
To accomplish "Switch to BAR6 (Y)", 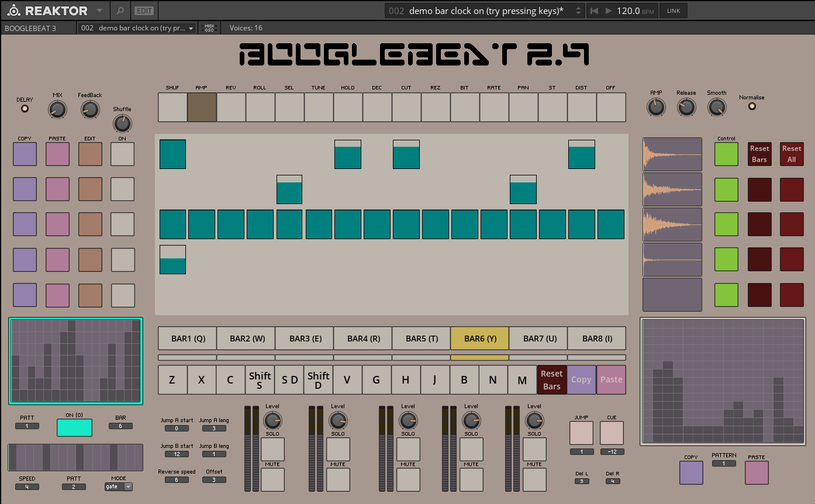I will click(480, 339).
